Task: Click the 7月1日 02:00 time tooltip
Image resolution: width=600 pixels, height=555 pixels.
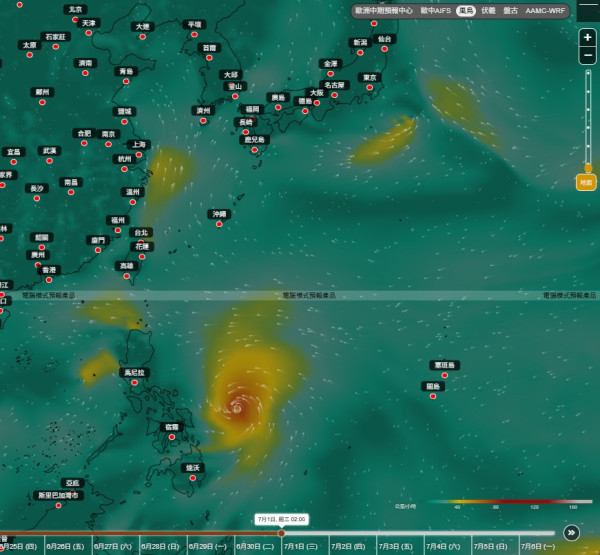Action: point(281,519)
